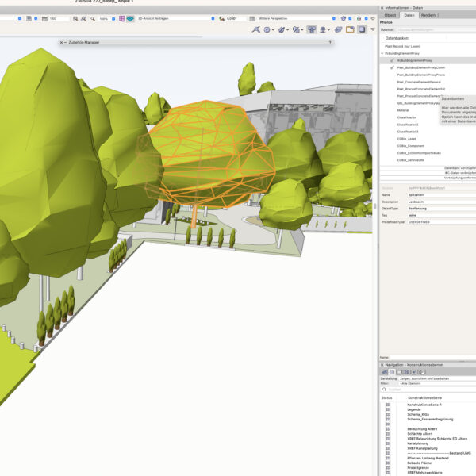The width and height of the screenshot is (476, 476).
Task: Close the Informationen - Daten palette
Action: pyautogui.click(x=382, y=8)
